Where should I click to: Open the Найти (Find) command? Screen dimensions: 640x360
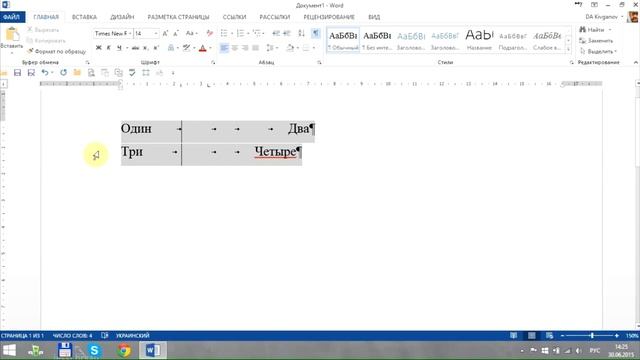click(592, 30)
